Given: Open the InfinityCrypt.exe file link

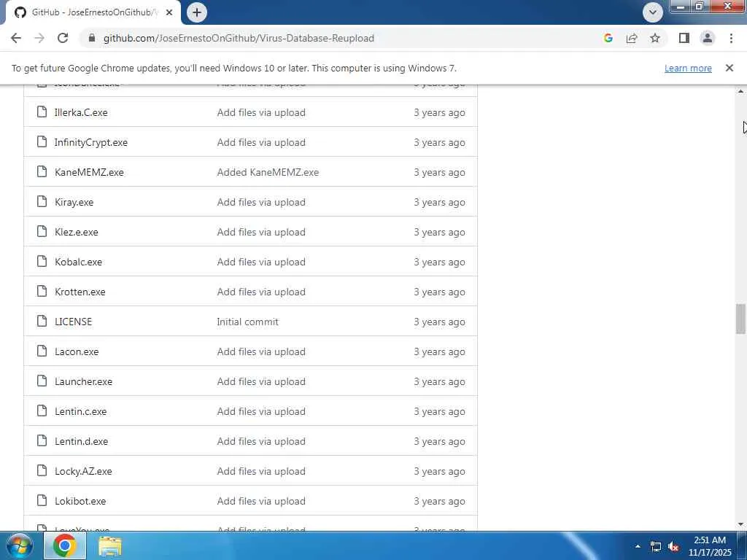Looking at the screenshot, I should (91, 142).
